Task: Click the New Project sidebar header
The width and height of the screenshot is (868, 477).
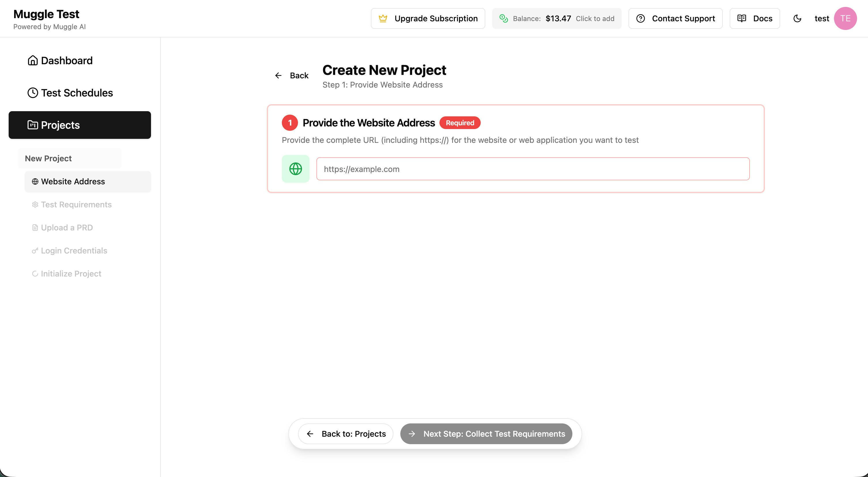Action: pyautogui.click(x=48, y=158)
